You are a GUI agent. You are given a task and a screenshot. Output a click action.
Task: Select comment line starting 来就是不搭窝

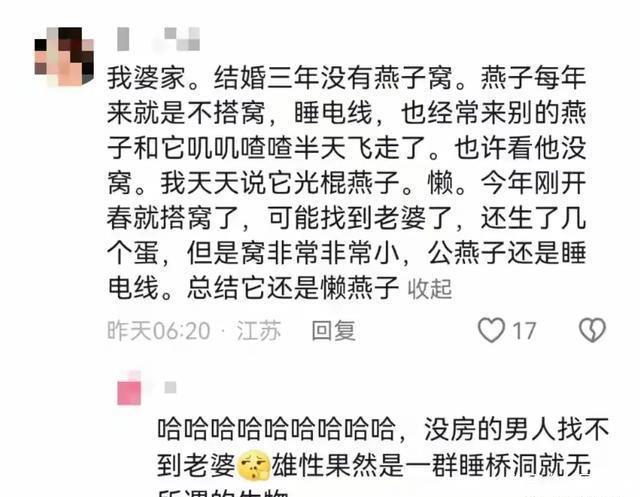tap(347, 113)
